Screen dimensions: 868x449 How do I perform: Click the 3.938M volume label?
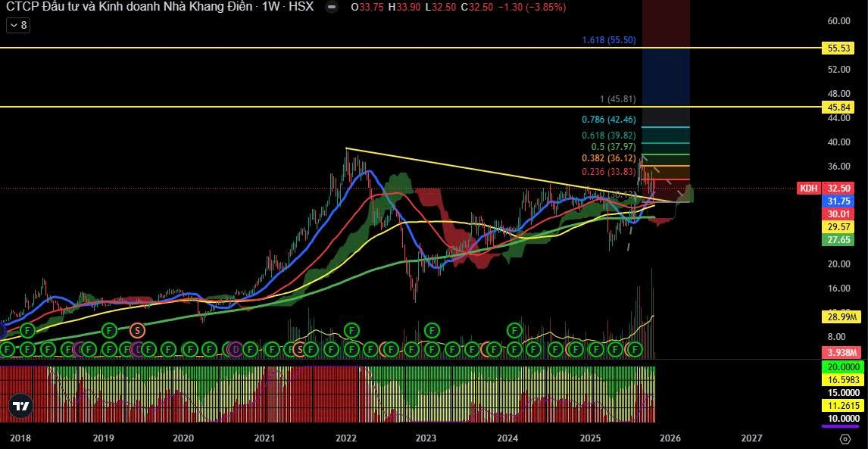click(841, 353)
